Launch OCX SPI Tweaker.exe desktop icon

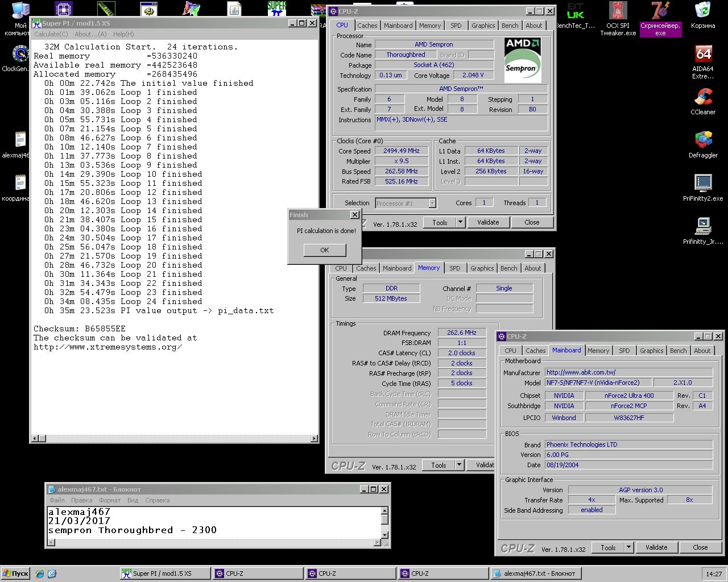(x=618, y=19)
